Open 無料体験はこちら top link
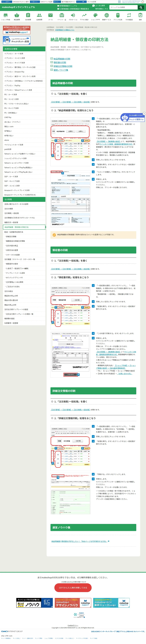 click(x=102, y=9)
